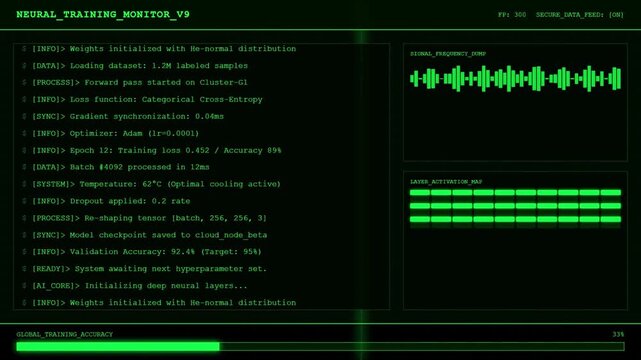Click the 'Loss function: Categorical Cross-Entropy' log entry
Viewport: 641px width, 360px height.
point(143,100)
